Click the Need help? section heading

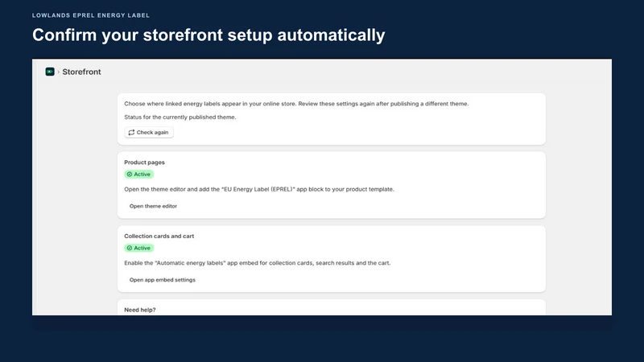[x=140, y=310]
